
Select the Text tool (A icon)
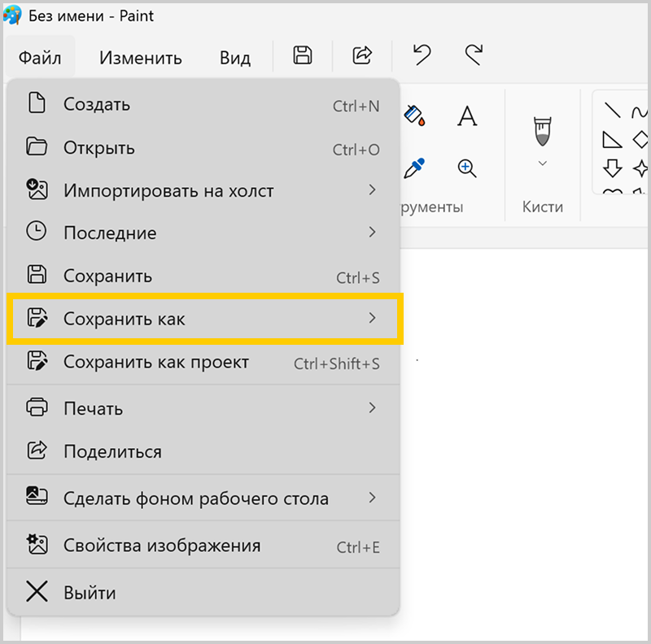tap(466, 115)
